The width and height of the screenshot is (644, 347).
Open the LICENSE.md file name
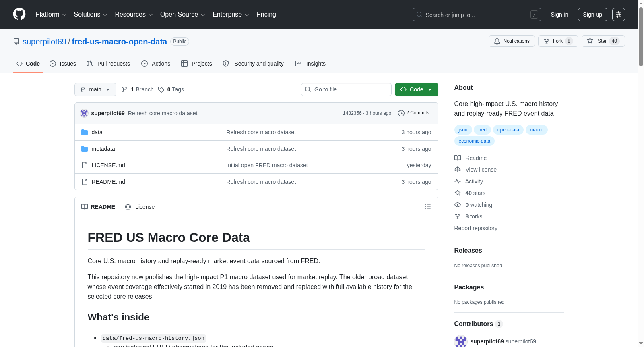tap(108, 165)
